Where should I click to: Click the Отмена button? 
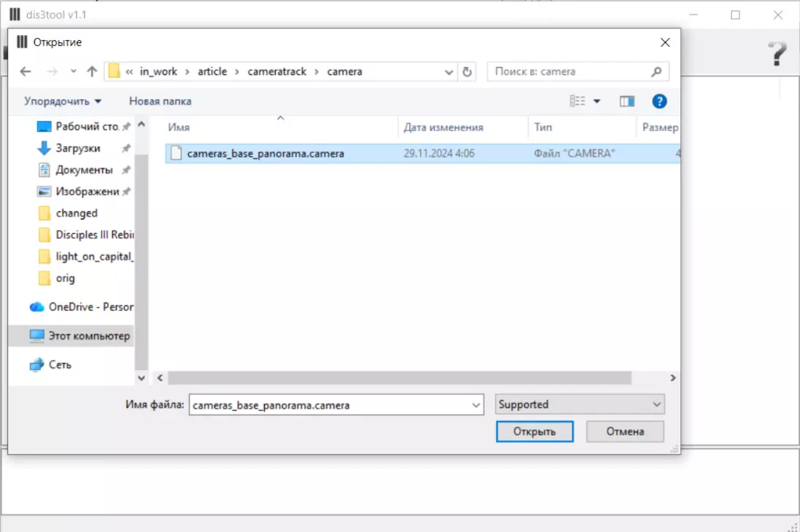pyautogui.click(x=625, y=431)
